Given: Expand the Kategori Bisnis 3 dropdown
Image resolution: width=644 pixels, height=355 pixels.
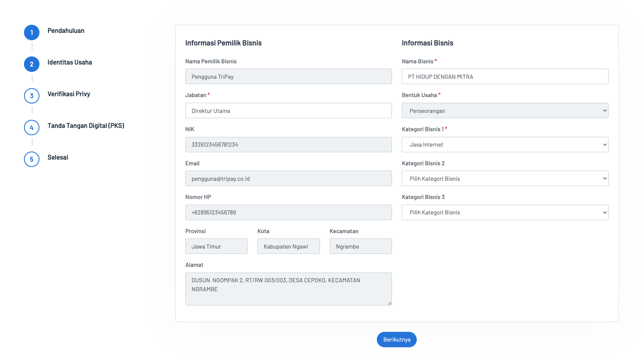Looking at the screenshot, I should [505, 212].
